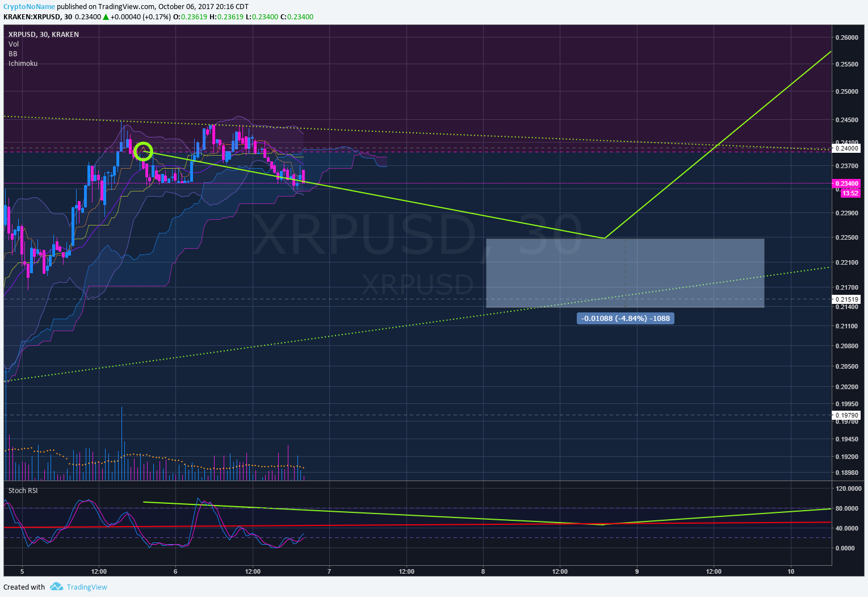Screen dimensions: 868x597
Task: Click the 0.22500 price axis tick
Action: click(846, 238)
